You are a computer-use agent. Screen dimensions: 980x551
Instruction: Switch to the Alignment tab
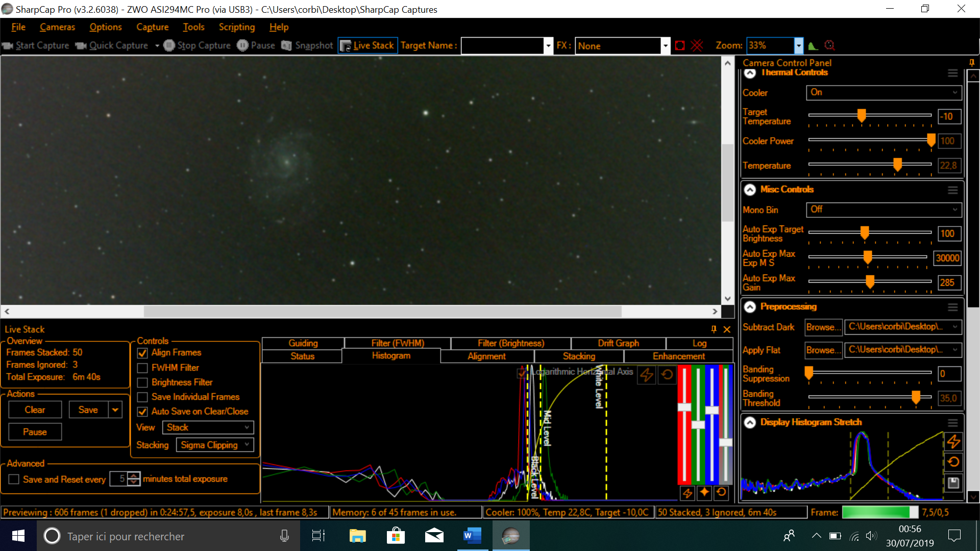[486, 356]
